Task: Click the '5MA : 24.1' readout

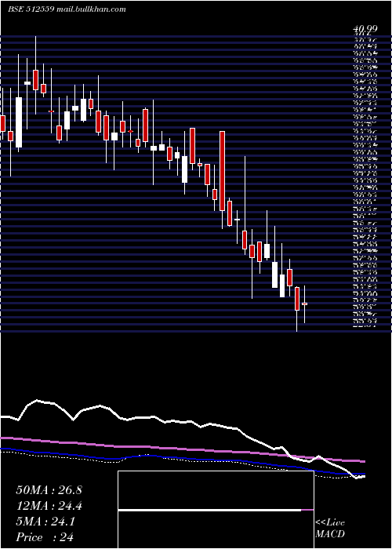Action: click(x=45, y=522)
